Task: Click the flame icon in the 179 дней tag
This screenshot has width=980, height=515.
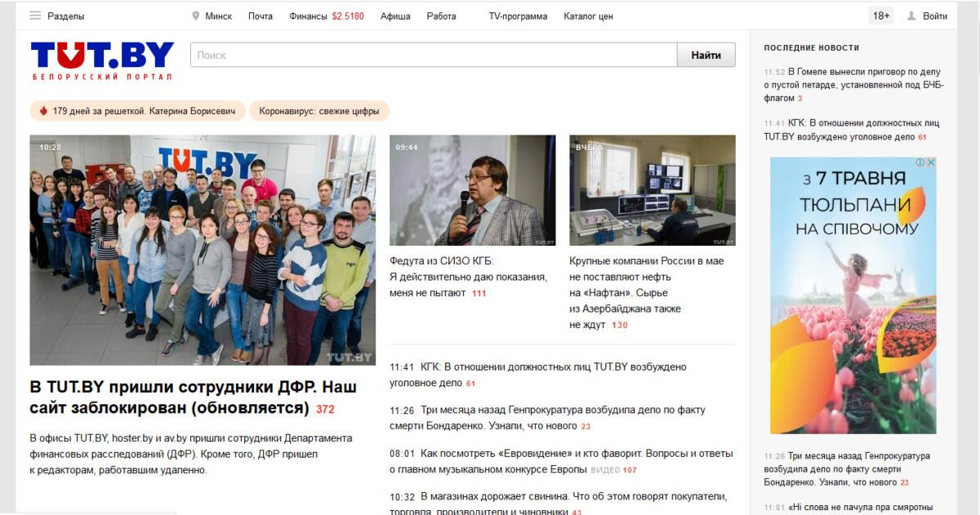Action: (44, 111)
